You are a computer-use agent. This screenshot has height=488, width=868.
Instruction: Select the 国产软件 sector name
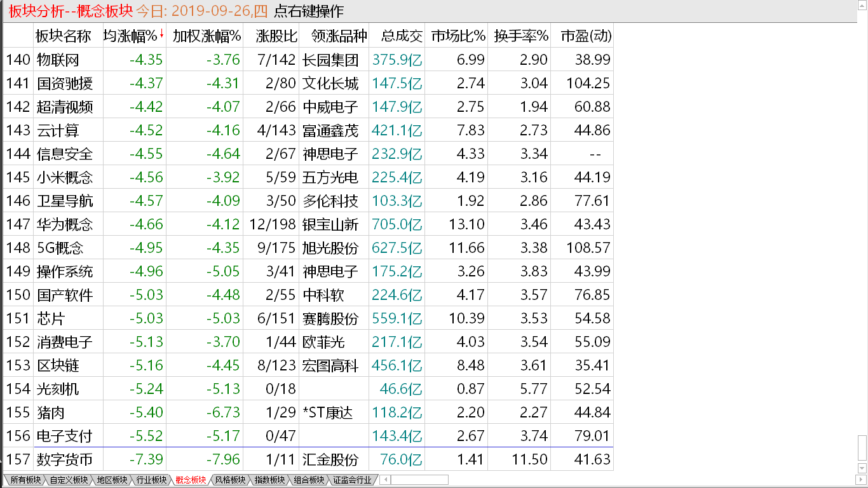(65, 295)
